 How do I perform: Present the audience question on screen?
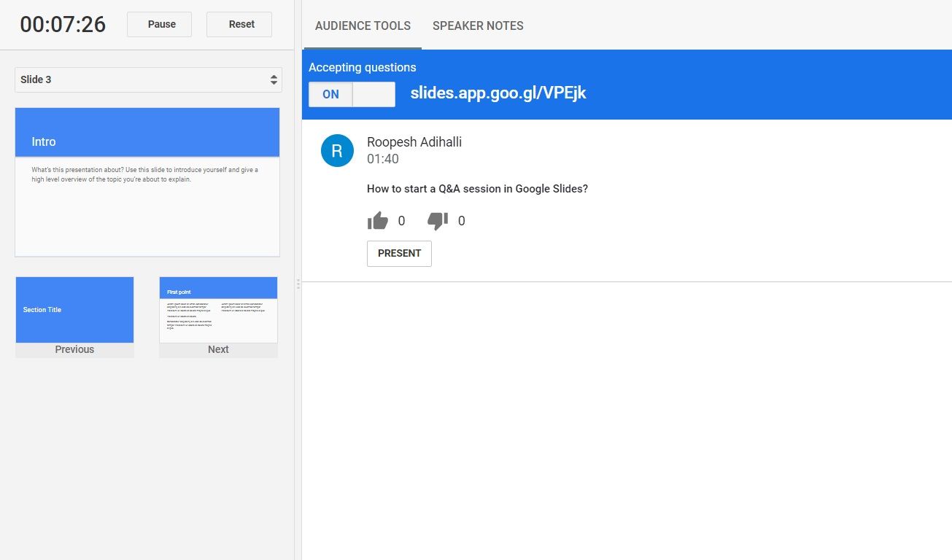tap(399, 253)
